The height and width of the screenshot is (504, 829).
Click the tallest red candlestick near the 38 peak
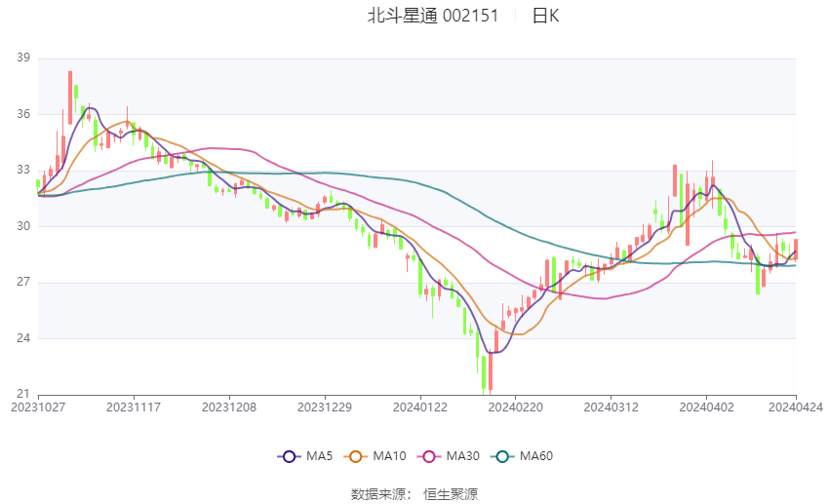tap(70, 96)
